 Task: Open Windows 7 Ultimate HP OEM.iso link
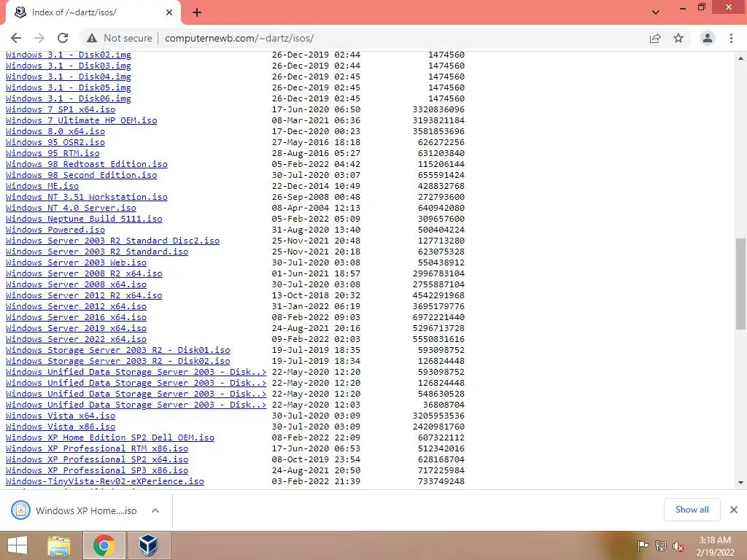point(82,120)
